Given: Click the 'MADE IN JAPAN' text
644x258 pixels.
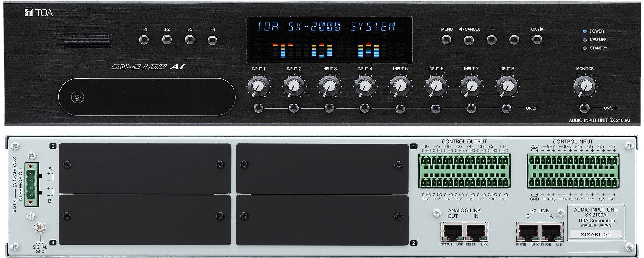Looking at the screenshot, I should point(596,225).
